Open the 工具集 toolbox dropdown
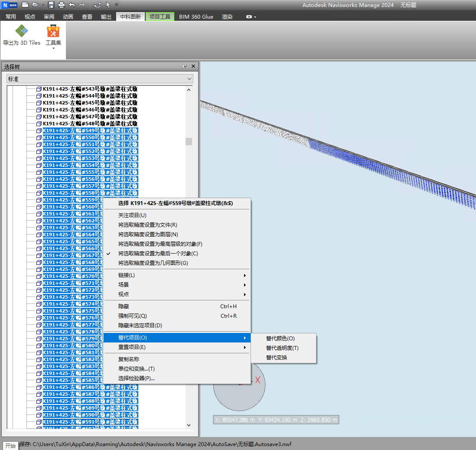Viewport: 476px width, 450px height. [53, 37]
